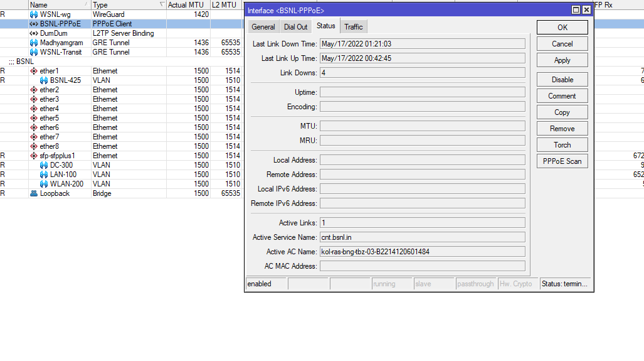644x361 pixels.
Task: Click the AC MAC Address field
Action: [422, 266]
